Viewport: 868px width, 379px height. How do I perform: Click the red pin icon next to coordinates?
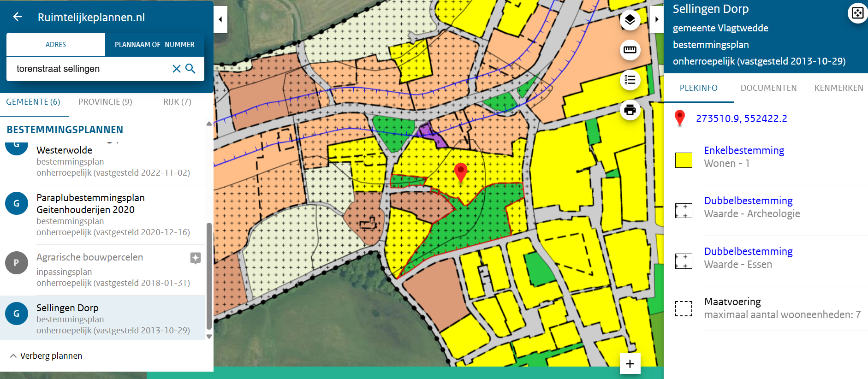pyautogui.click(x=679, y=118)
